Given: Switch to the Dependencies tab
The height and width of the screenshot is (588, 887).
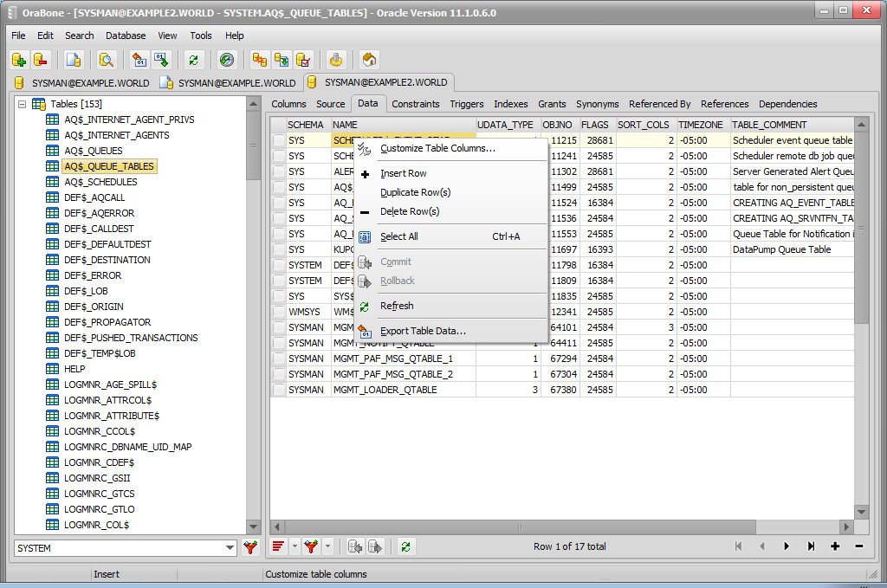Looking at the screenshot, I should [x=788, y=104].
